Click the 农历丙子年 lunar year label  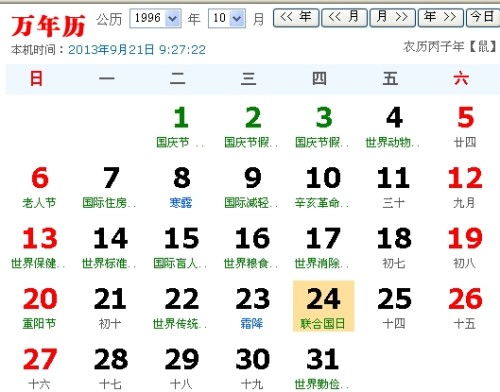(450, 46)
